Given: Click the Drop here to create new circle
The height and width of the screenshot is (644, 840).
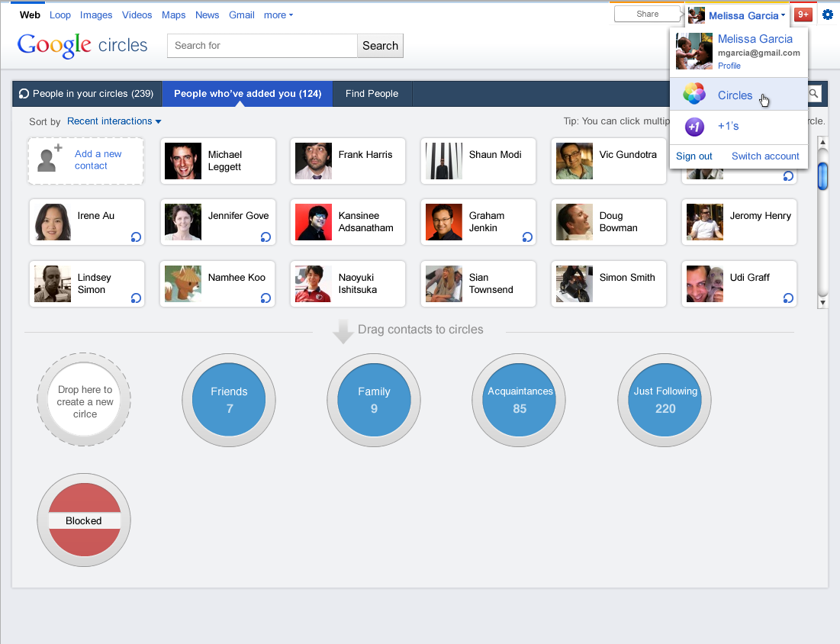Looking at the screenshot, I should pyautogui.click(x=84, y=400).
